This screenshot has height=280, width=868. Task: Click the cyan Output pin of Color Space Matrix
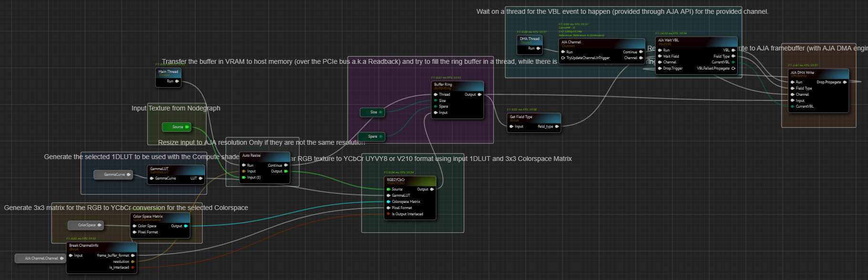[x=186, y=226]
